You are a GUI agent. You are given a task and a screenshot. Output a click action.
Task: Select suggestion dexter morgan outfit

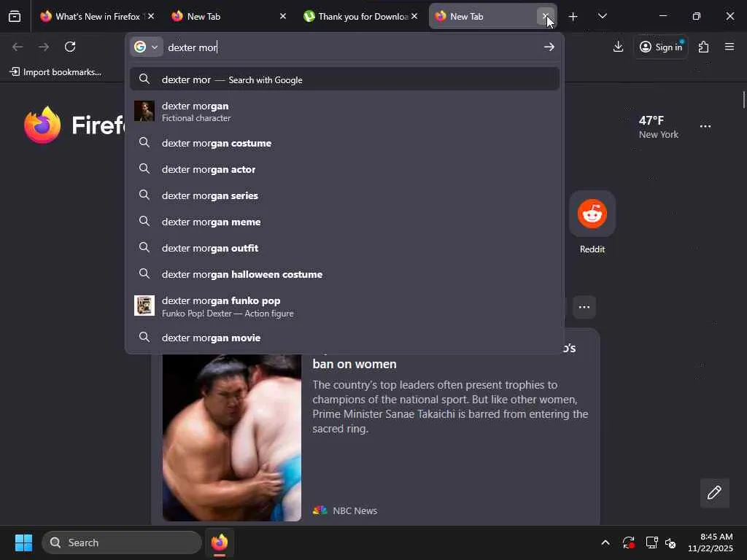344,248
